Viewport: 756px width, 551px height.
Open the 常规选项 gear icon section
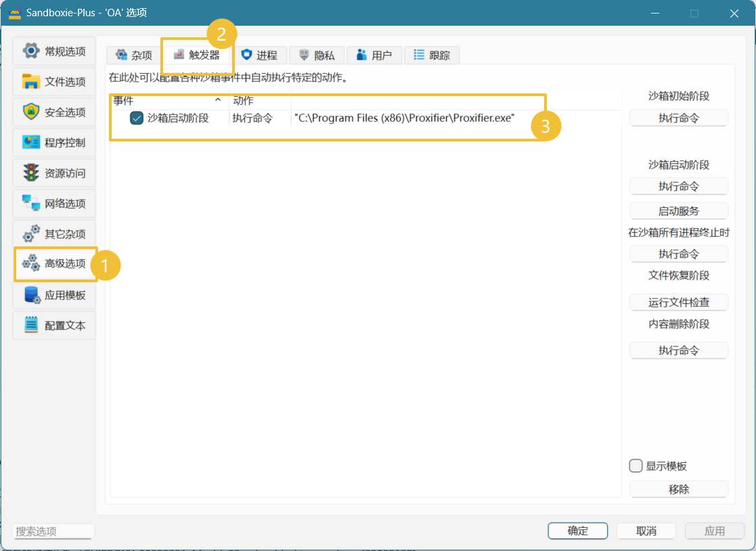[x=32, y=51]
